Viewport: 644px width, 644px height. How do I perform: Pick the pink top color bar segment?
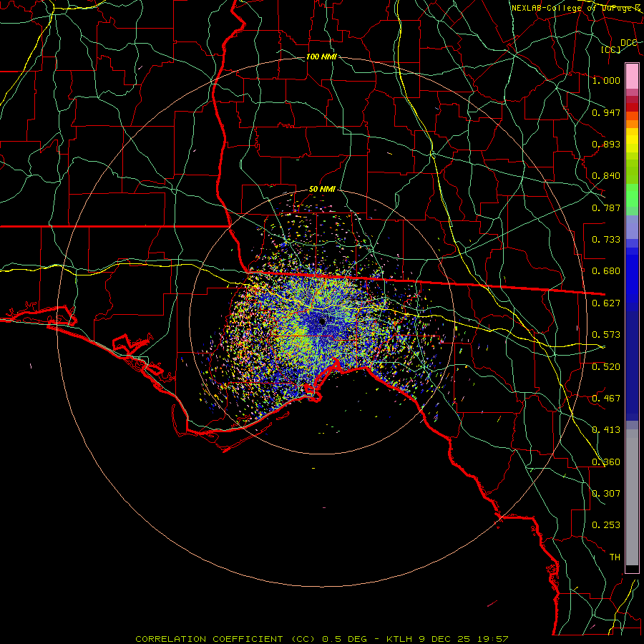[632, 76]
